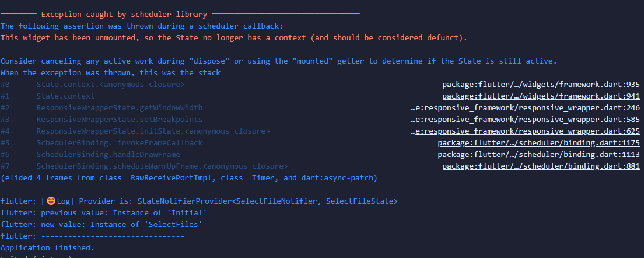
Task: Select ResponsiveWrapperState.setBreakpoints stack frame text
Action: coord(120,120)
